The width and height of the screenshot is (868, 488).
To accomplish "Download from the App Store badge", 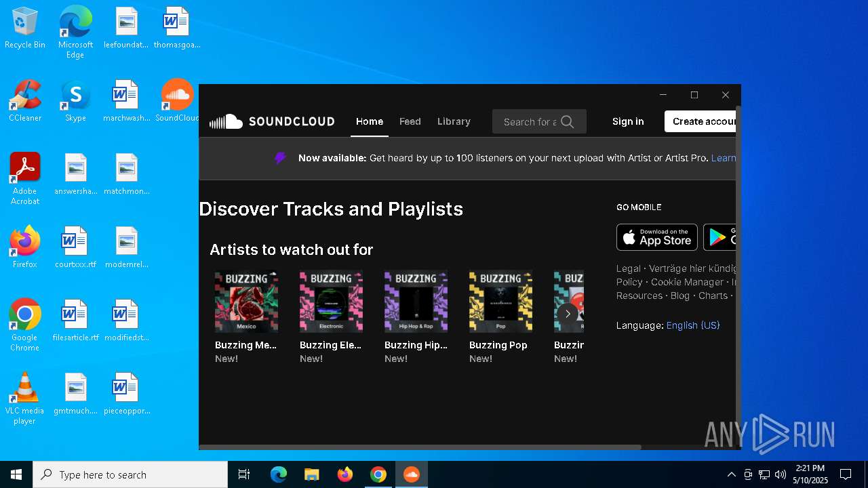I will tap(656, 237).
